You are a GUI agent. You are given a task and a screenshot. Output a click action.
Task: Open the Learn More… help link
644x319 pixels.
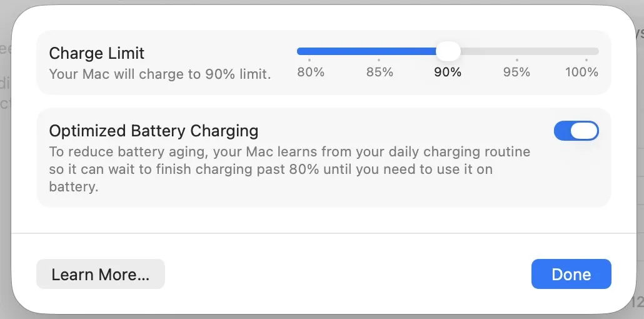101,275
